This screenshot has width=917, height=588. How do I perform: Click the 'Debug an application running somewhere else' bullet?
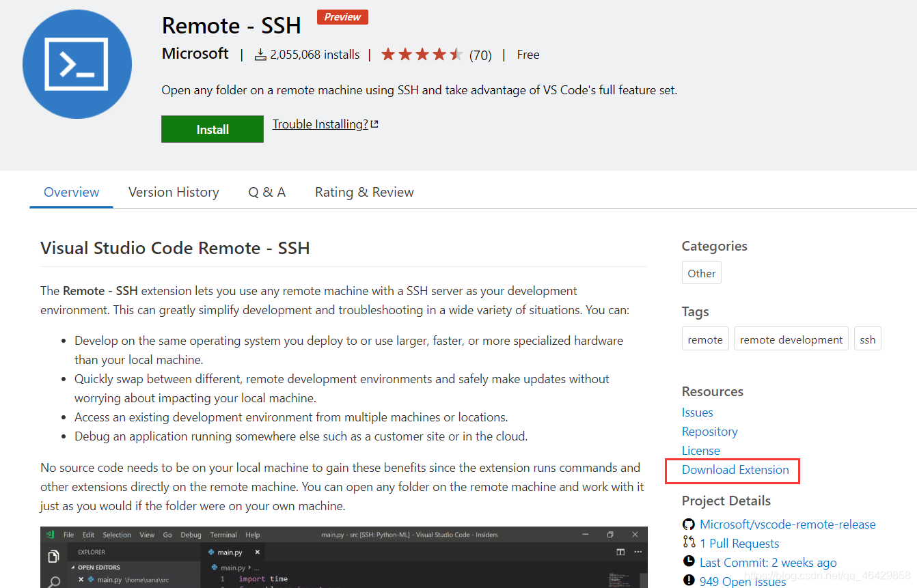pos(301,436)
